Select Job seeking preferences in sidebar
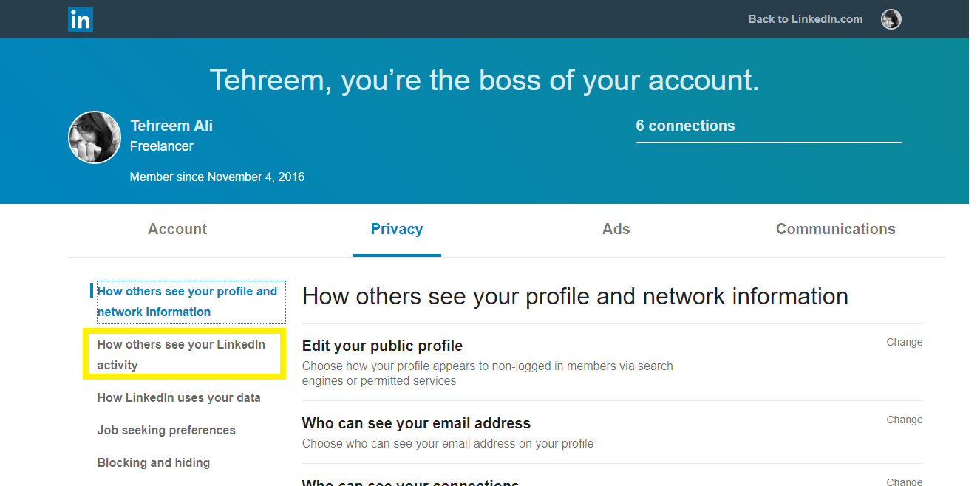Viewport: 980px width, 486px height. point(166,430)
